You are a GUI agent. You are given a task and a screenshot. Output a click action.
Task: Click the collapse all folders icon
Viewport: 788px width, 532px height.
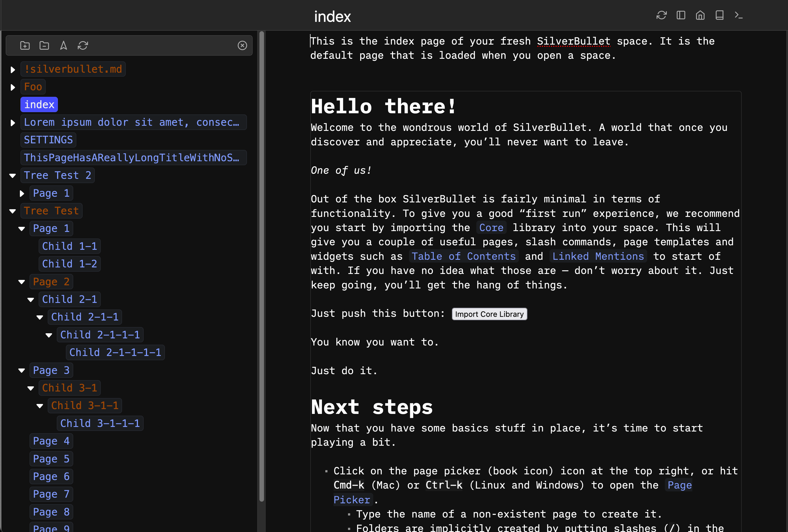pyautogui.click(x=44, y=45)
